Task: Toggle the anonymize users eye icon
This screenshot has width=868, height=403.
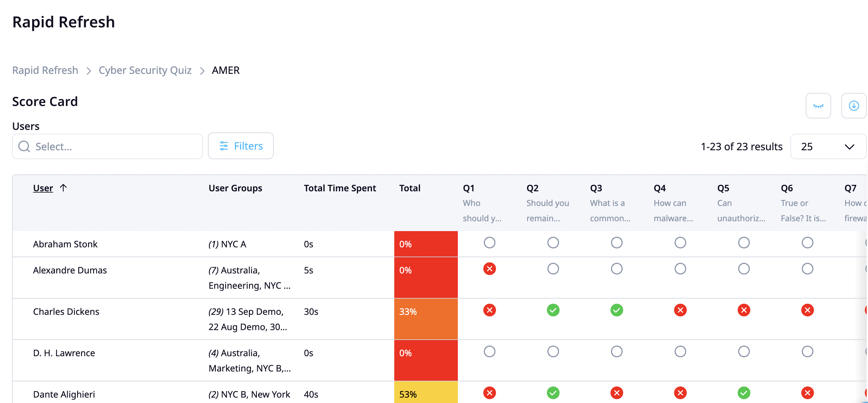Action: click(818, 106)
